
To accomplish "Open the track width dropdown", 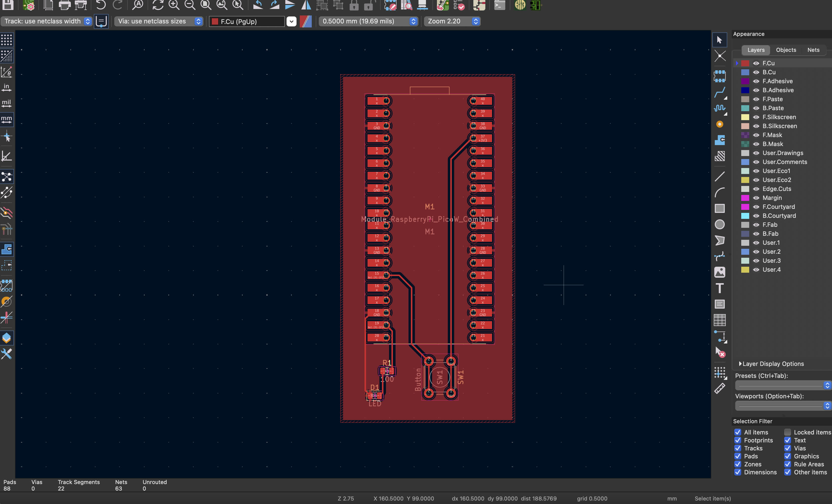I will pos(88,21).
